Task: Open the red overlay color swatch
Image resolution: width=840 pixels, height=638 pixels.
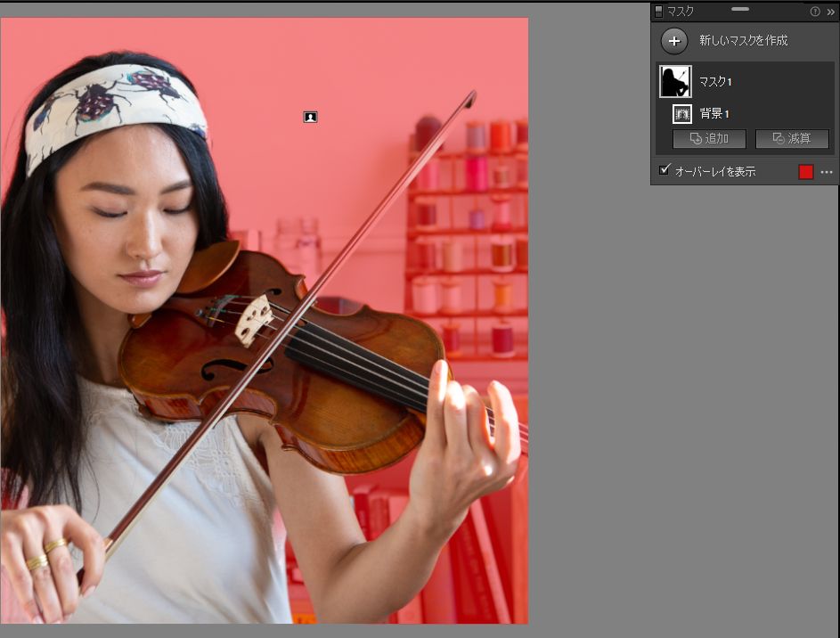Action: tap(806, 171)
